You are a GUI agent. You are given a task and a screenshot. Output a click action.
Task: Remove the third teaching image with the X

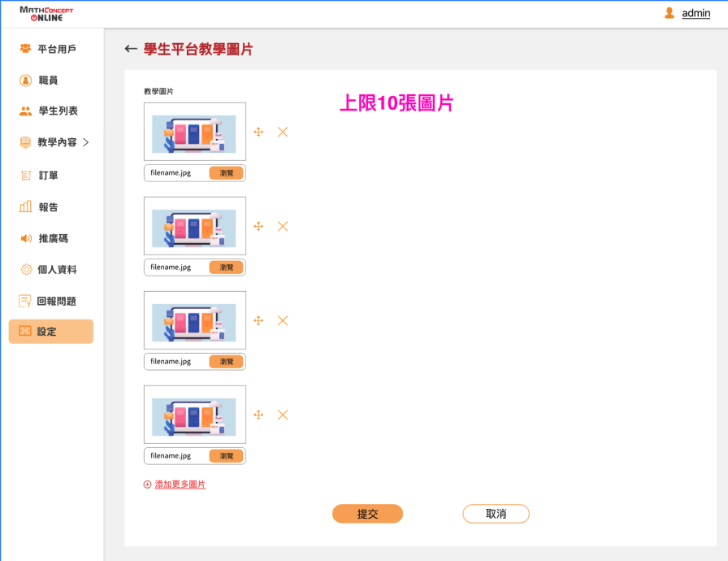pos(283,320)
